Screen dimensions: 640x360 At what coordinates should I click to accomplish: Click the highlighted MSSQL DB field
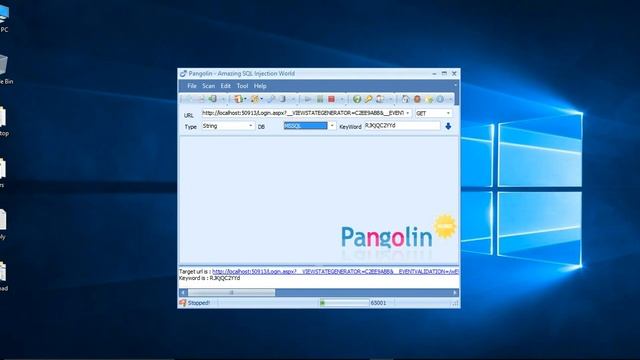(x=306, y=126)
